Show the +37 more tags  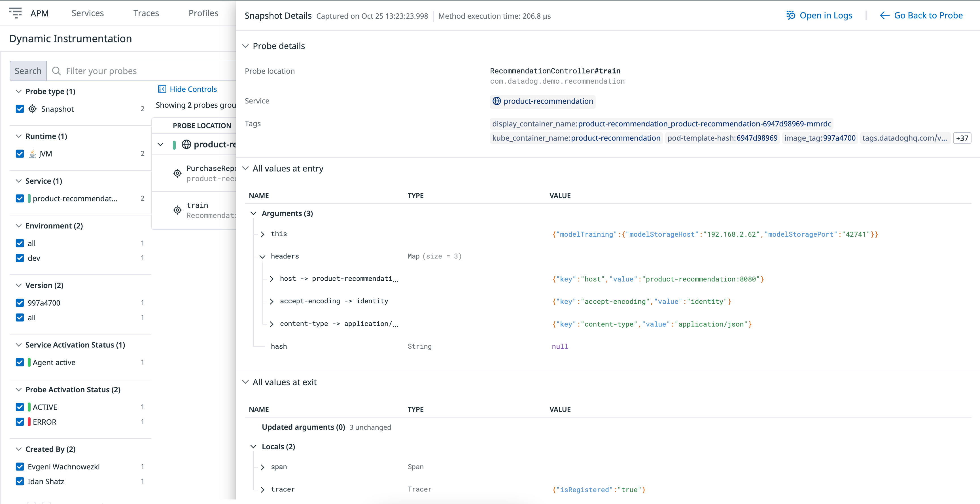(x=962, y=138)
